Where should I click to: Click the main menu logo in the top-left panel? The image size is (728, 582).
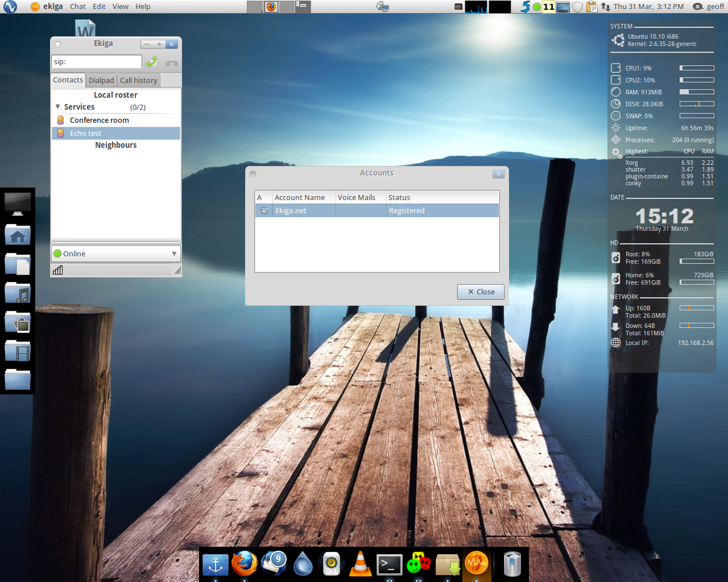pos(10,6)
